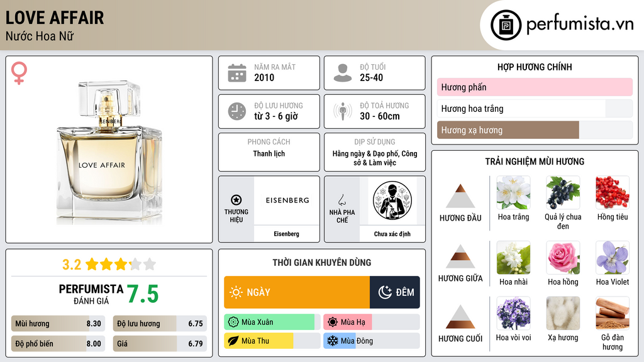Click the leaf icon for Mùa Thu
644x362 pixels.
tap(233, 341)
